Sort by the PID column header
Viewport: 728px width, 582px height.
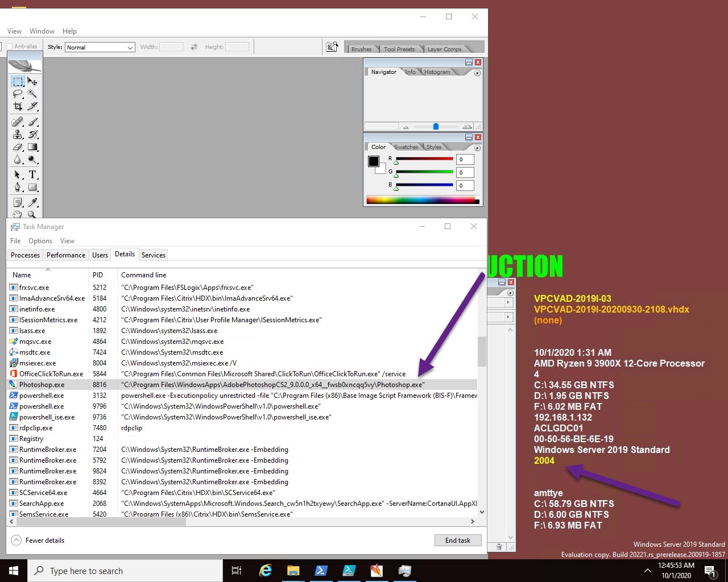104,275
